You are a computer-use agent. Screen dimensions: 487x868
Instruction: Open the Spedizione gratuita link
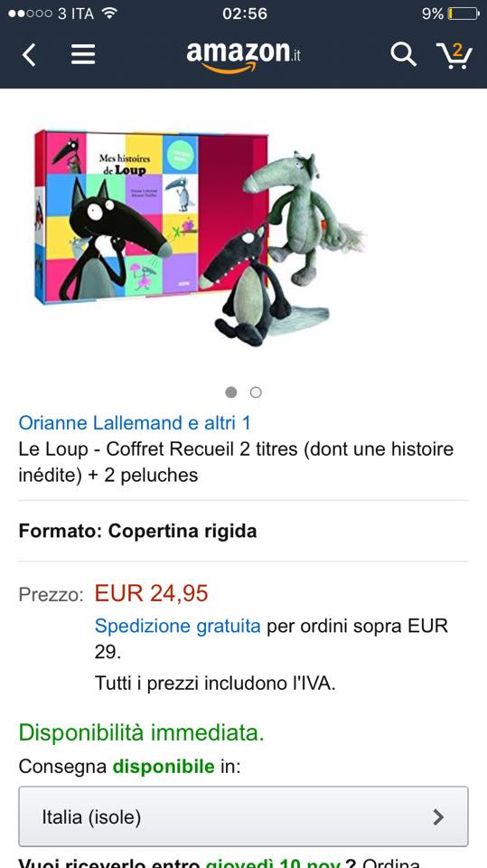click(x=178, y=626)
